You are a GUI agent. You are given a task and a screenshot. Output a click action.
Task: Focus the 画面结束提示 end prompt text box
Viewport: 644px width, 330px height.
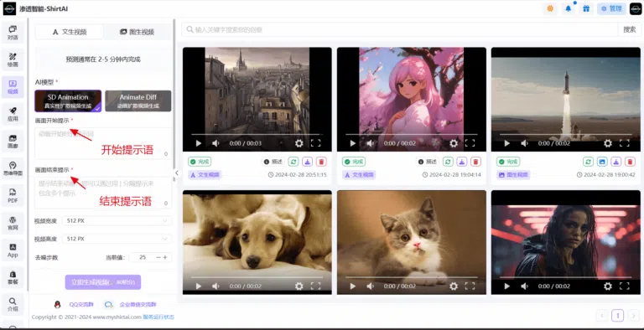(103, 193)
